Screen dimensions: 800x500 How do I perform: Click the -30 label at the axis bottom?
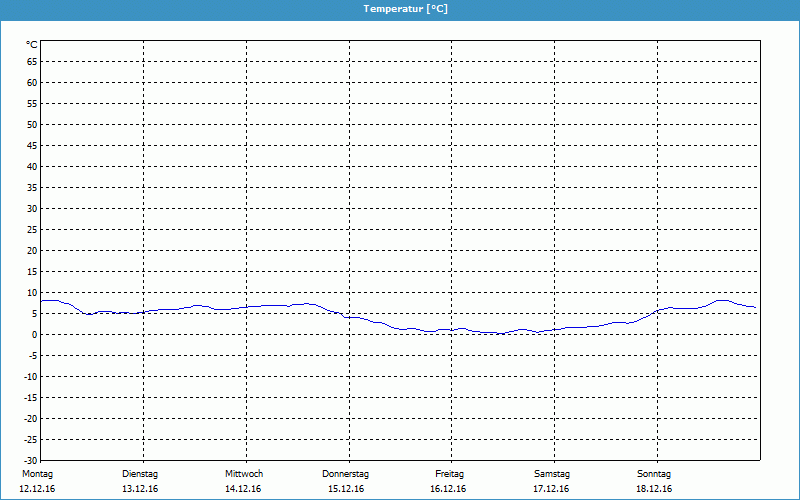click(30, 460)
